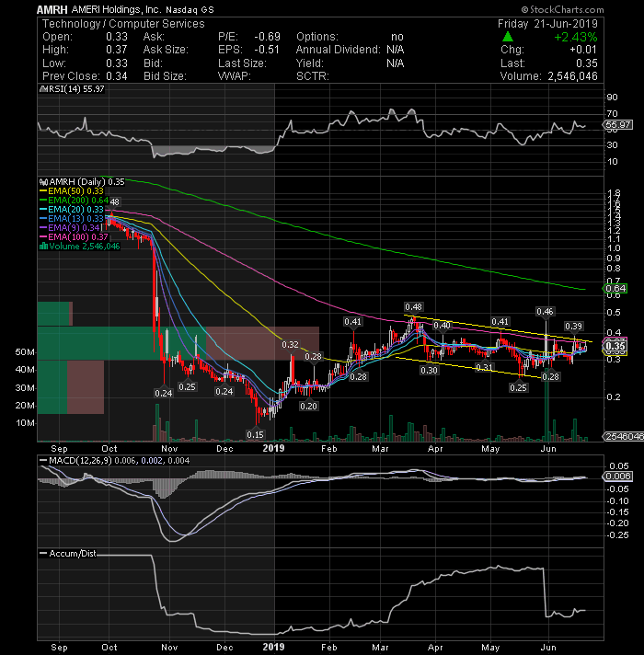Click the 55.97 RSI value tag on axis

[x=618, y=125]
